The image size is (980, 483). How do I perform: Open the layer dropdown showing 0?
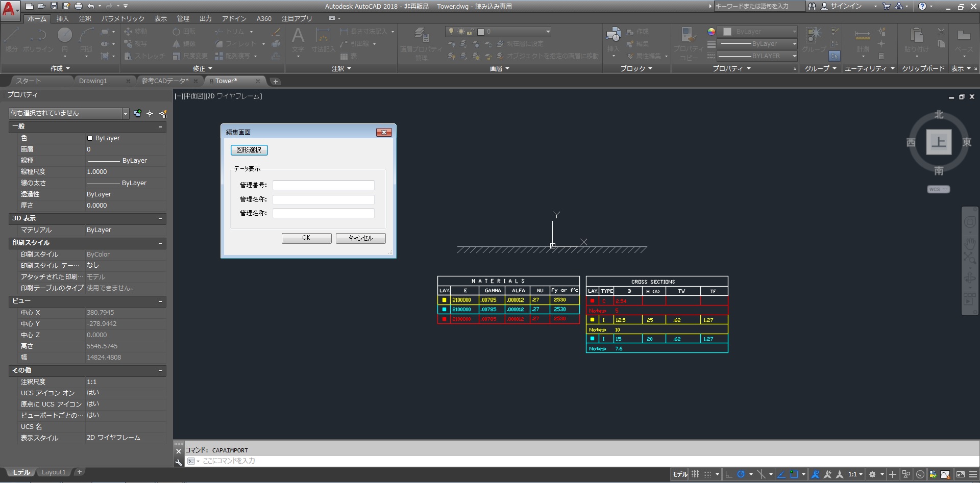coord(498,32)
